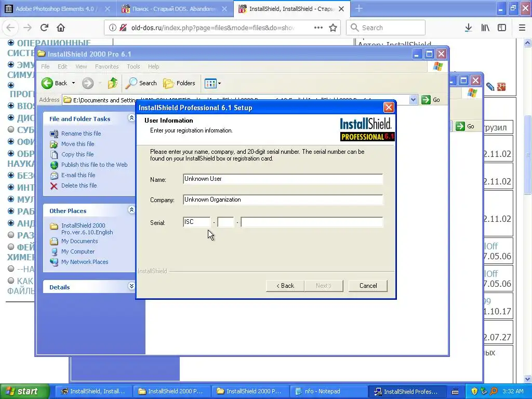Screen dimensions: 532x399
Task: Open the browser hamburger menu
Action: click(522, 28)
